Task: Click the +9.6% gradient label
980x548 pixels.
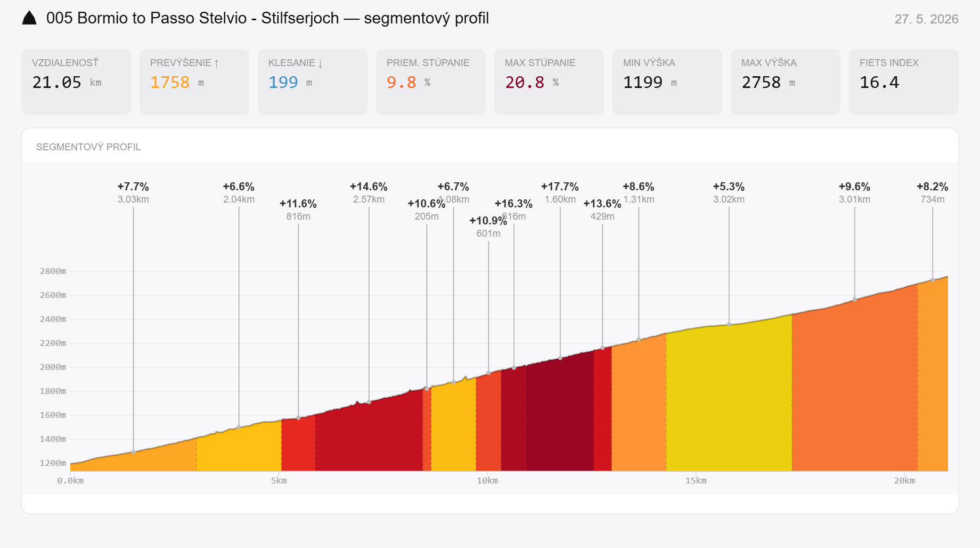Action: (x=854, y=187)
